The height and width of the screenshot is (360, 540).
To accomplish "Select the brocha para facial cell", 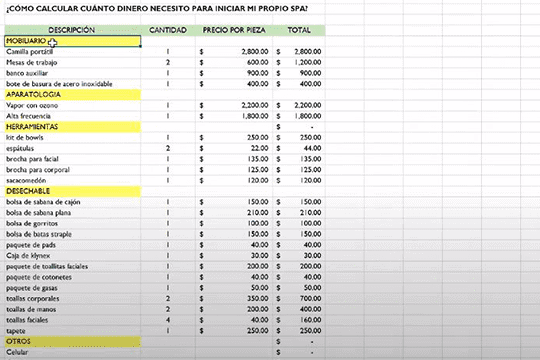I will pos(73,159).
